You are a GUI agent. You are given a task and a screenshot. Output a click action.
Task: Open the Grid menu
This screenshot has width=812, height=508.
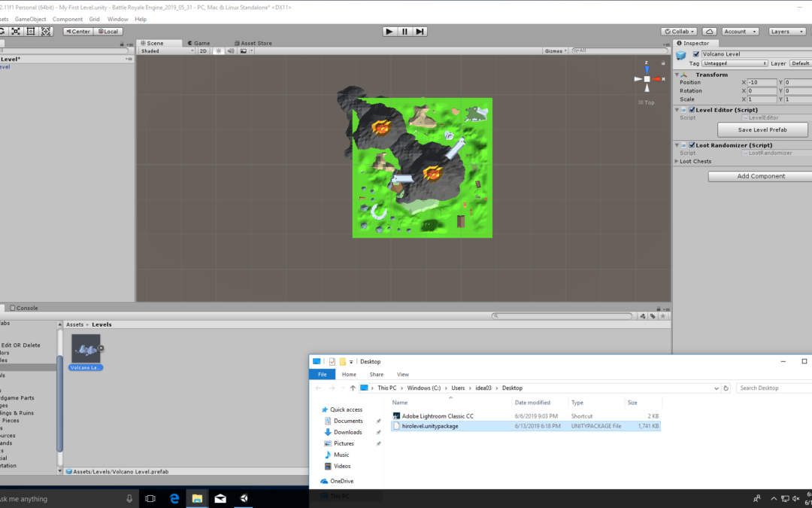point(94,19)
